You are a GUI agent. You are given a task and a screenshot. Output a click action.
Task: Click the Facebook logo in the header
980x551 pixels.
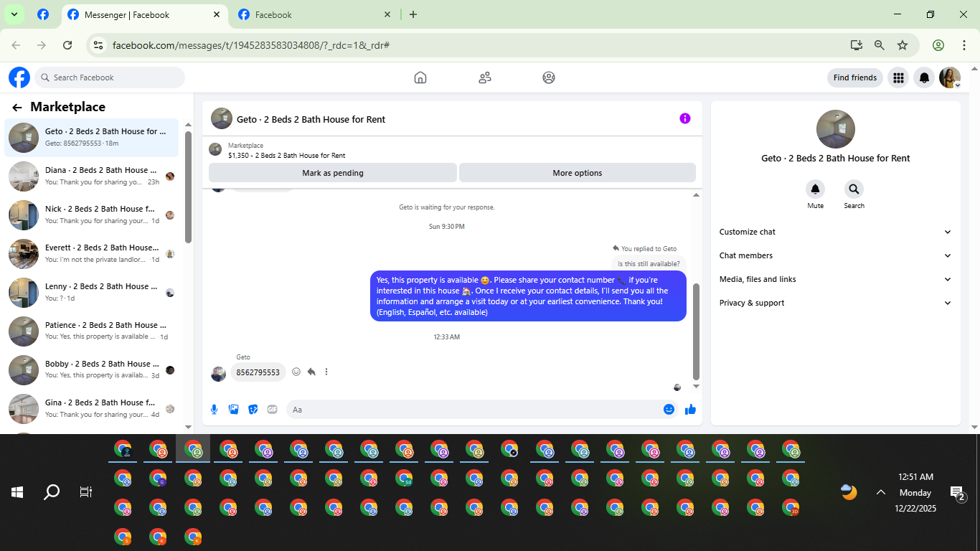[x=19, y=77]
